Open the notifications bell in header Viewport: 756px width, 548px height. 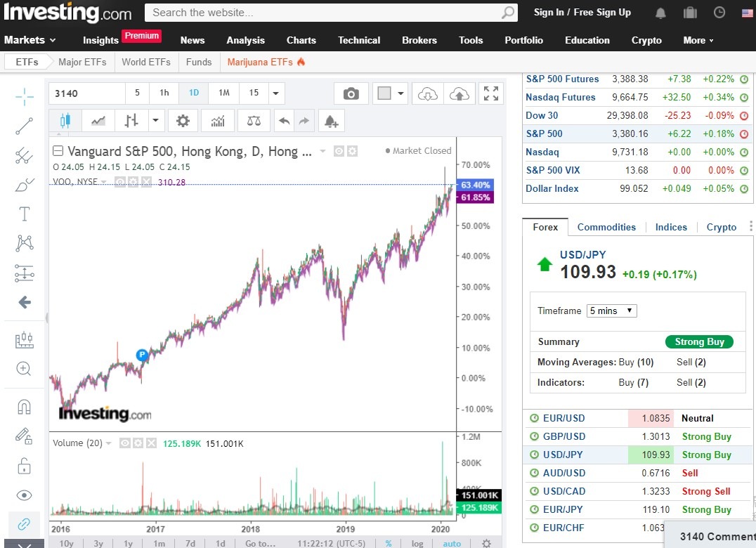click(x=660, y=13)
